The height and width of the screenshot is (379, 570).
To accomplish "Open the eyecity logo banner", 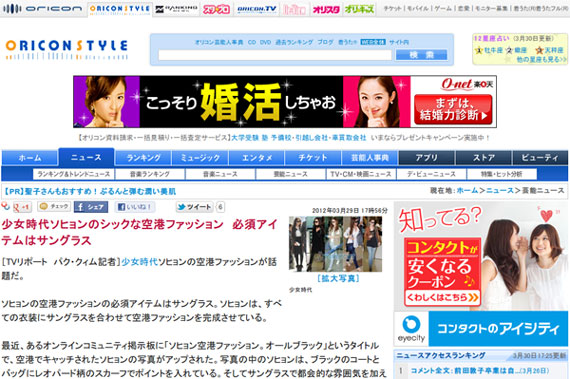I will point(411,328).
